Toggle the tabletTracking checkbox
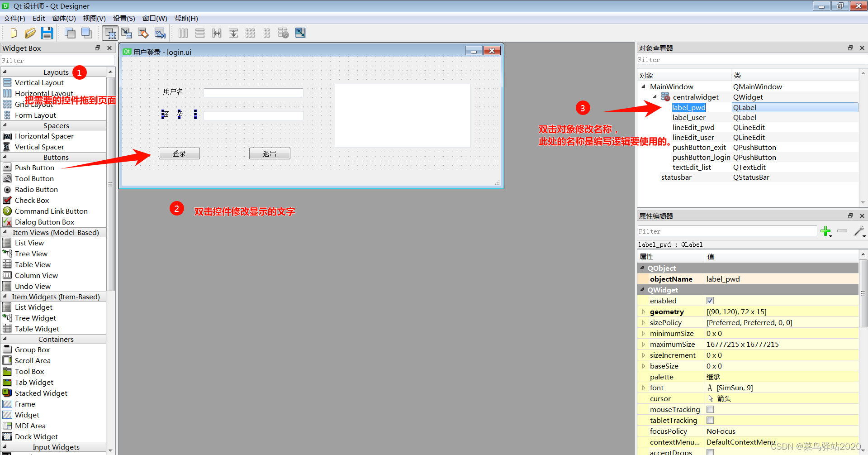868x455 pixels. 710,420
